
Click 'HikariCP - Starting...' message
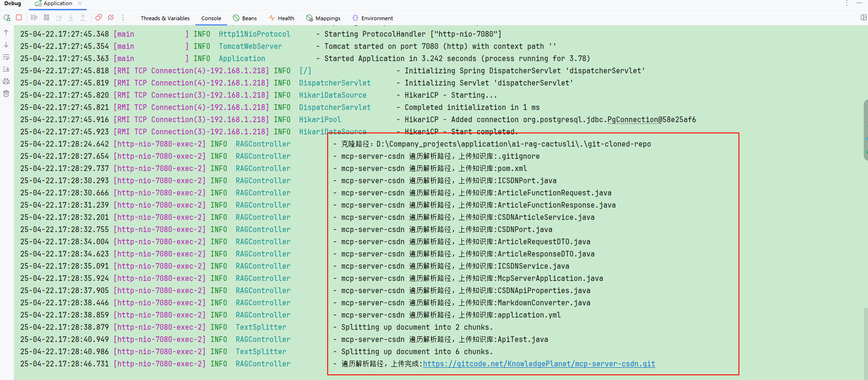pyautogui.click(x=451, y=95)
